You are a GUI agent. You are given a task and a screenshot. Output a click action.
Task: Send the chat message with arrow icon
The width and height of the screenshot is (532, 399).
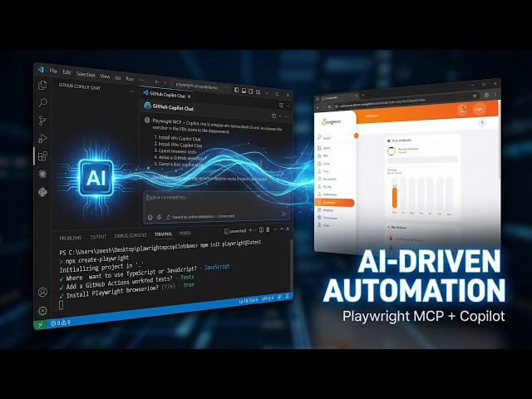point(283,214)
